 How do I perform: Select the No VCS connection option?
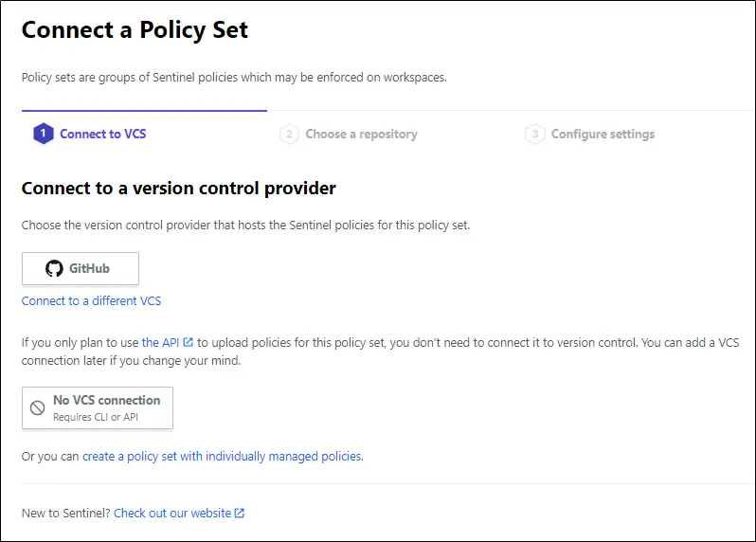click(x=106, y=401)
